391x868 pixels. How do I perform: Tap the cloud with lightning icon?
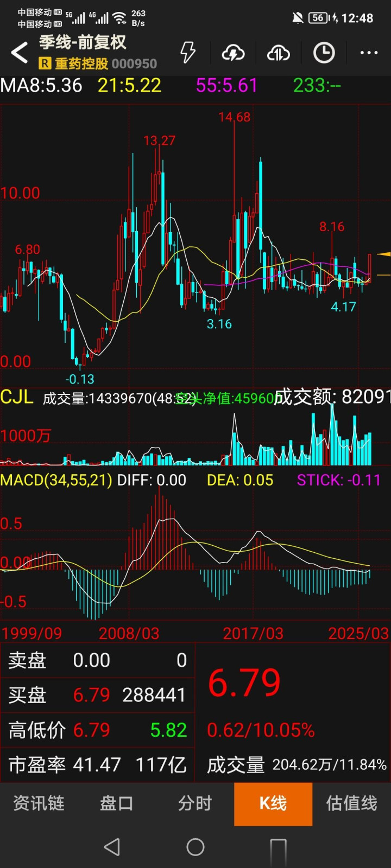[x=233, y=53]
